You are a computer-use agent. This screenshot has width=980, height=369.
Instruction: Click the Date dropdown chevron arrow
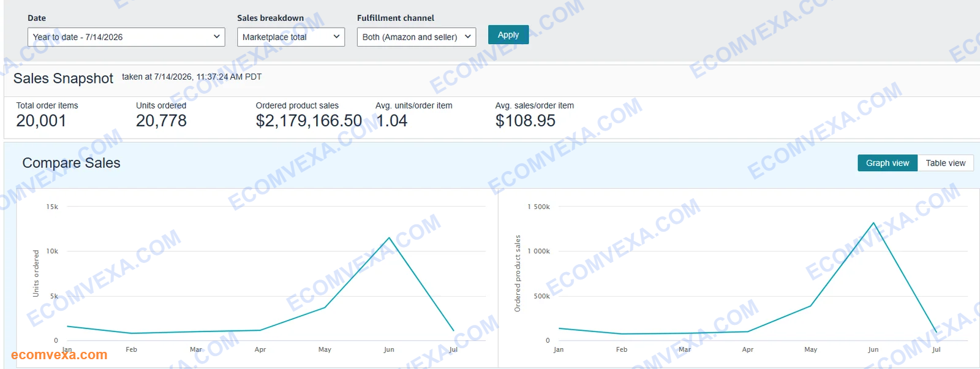click(216, 37)
